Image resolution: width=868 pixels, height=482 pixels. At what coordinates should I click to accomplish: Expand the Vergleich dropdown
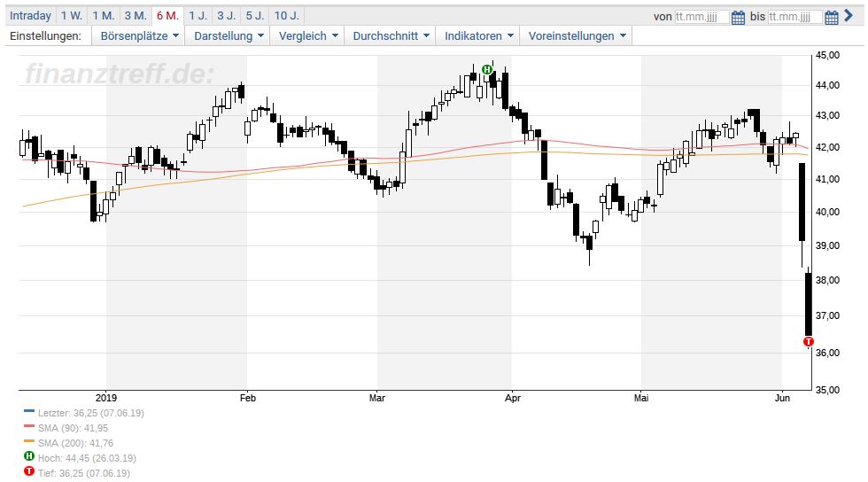click(x=308, y=36)
